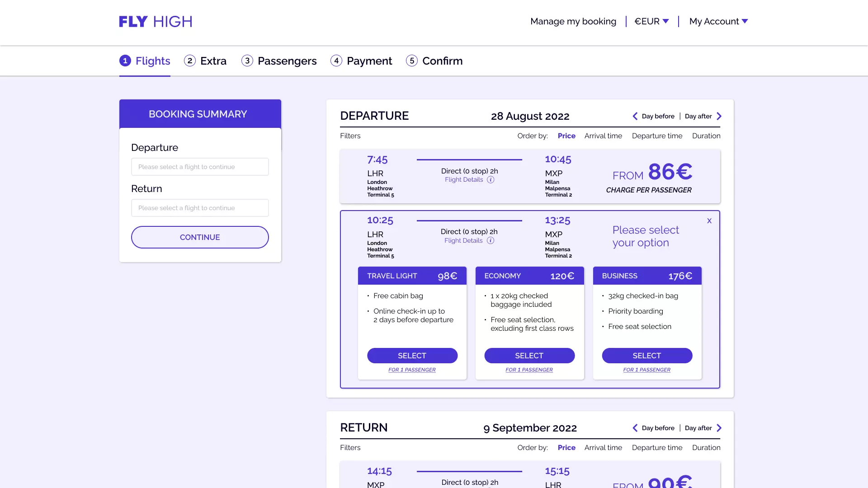868x488 pixels.
Task: Close the expanded 10:25 flight options
Action: coord(709,221)
